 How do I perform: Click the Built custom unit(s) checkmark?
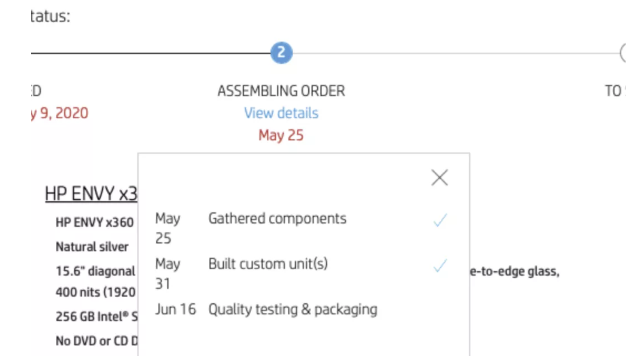(x=440, y=266)
